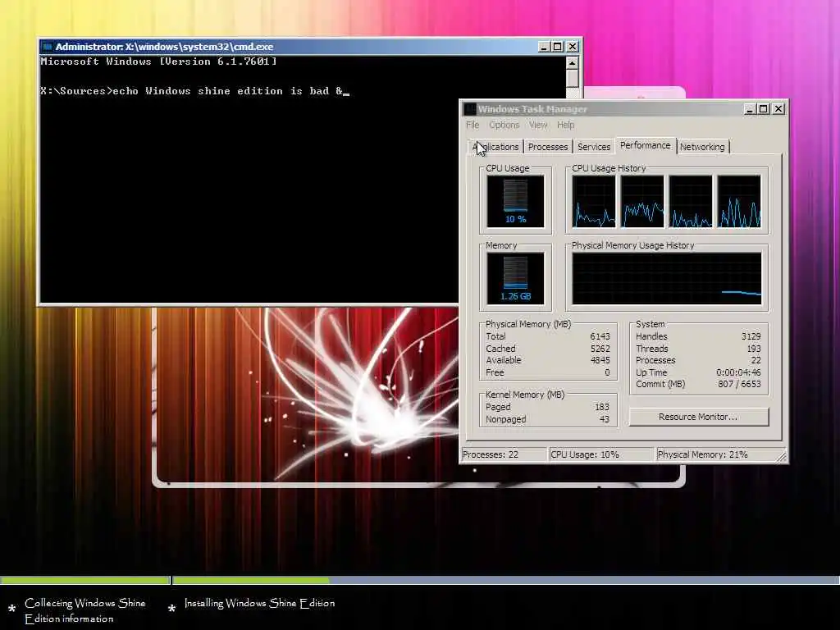Click the fourth CPU Usage History graph
Image resolution: width=840 pixels, height=630 pixels.
coord(739,202)
